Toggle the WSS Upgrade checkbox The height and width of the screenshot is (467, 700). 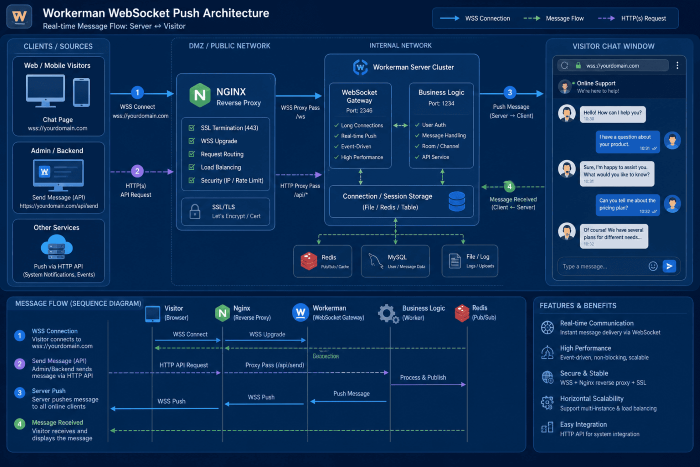[x=192, y=141]
